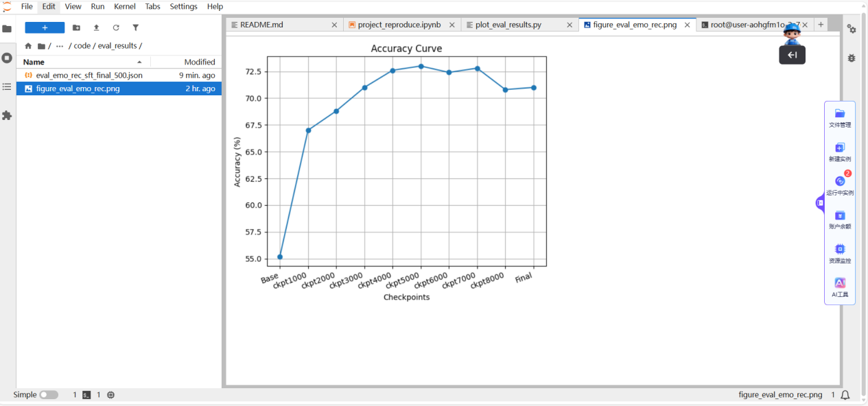The image size is (868, 406).
Task: Close the README.md tab
Action: [x=334, y=25]
